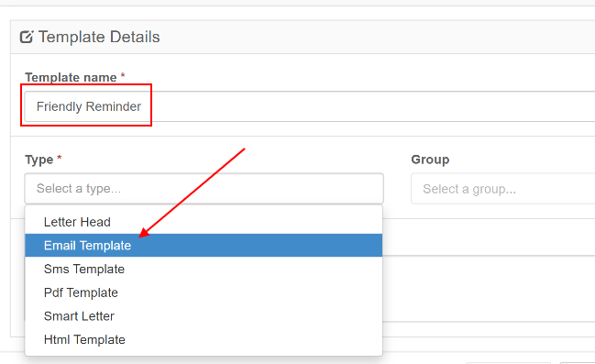
Task: Pick Sms Template as the type
Action: [204, 270]
